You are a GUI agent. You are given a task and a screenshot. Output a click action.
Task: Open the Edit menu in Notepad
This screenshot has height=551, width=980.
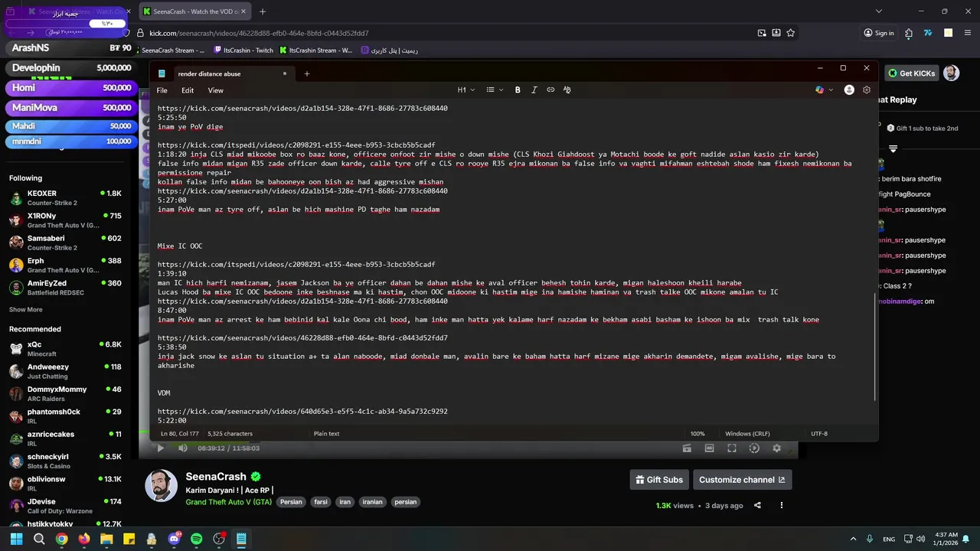pyautogui.click(x=188, y=90)
